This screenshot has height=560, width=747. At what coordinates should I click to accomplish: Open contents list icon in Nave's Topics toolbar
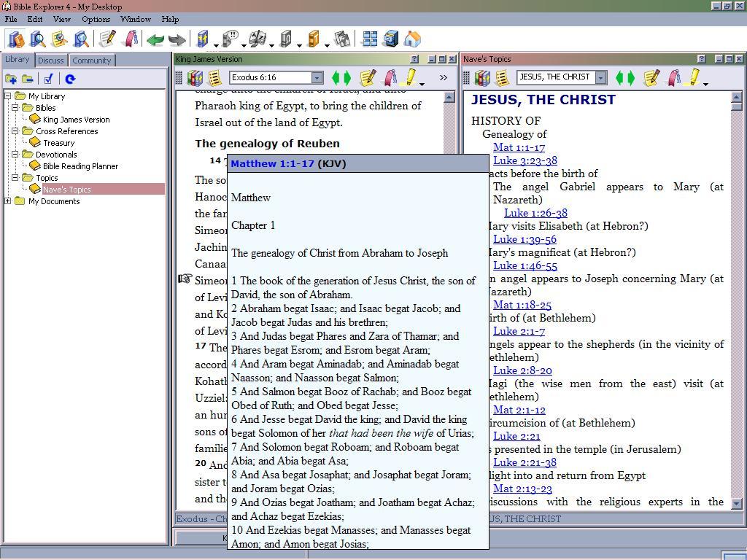[x=502, y=77]
